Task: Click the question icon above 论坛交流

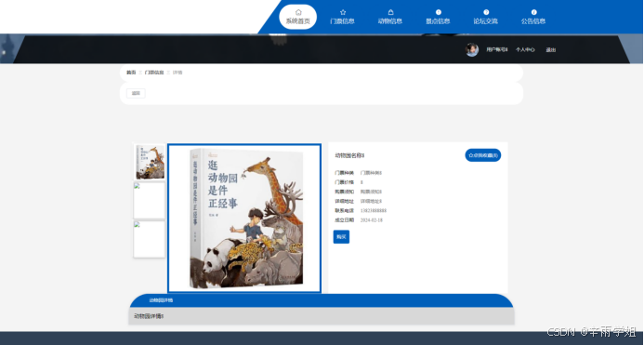Action: click(486, 12)
